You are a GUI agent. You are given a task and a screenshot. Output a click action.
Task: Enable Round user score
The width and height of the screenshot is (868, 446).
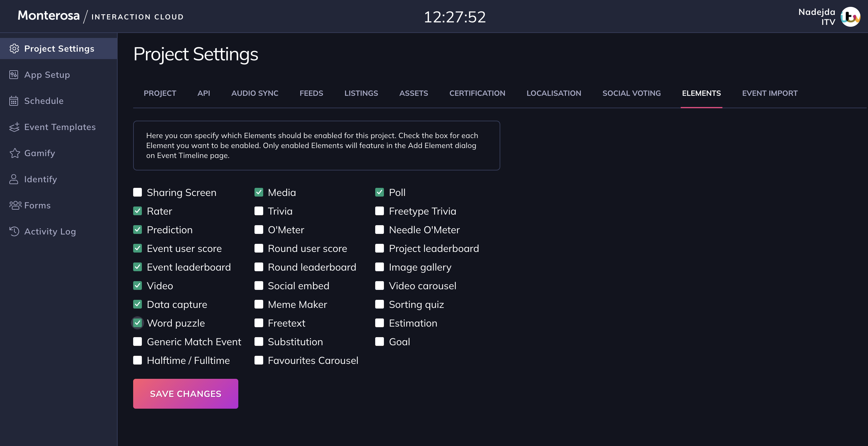(x=259, y=248)
